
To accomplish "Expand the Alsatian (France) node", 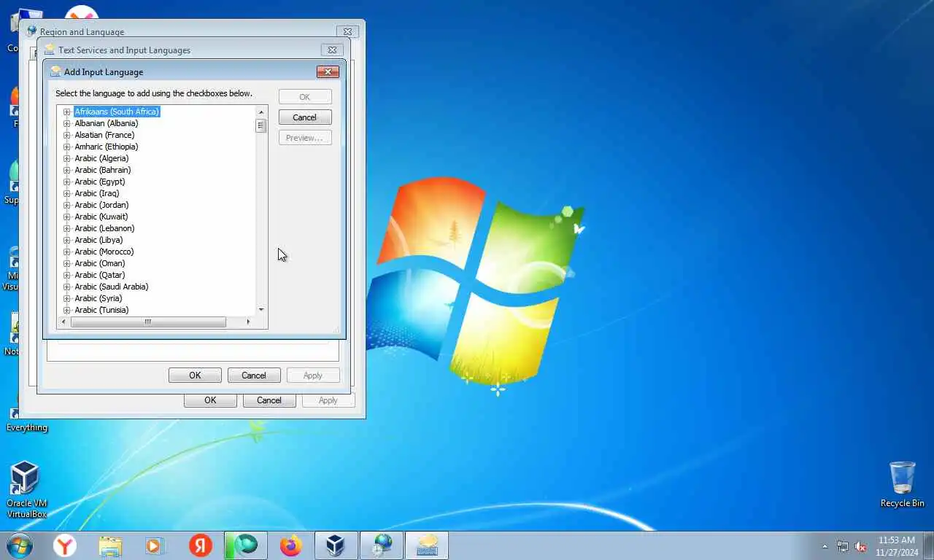I will (67, 135).
